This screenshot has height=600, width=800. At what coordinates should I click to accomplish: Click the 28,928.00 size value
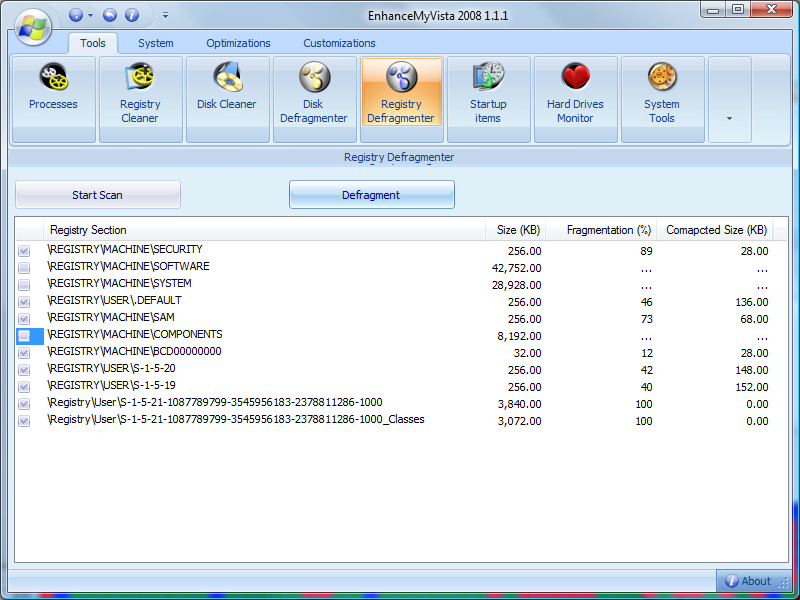(516, 285)
